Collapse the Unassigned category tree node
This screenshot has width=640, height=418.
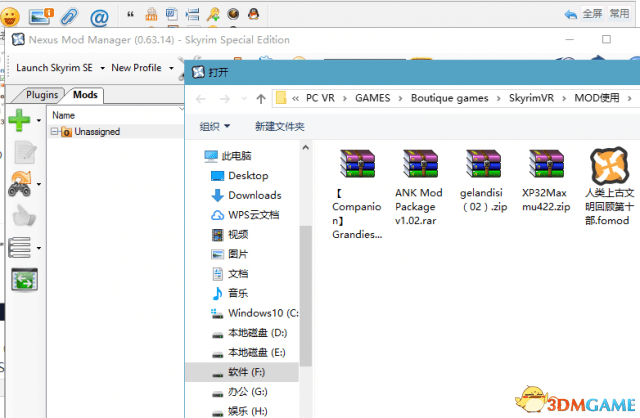click(54, 131)
